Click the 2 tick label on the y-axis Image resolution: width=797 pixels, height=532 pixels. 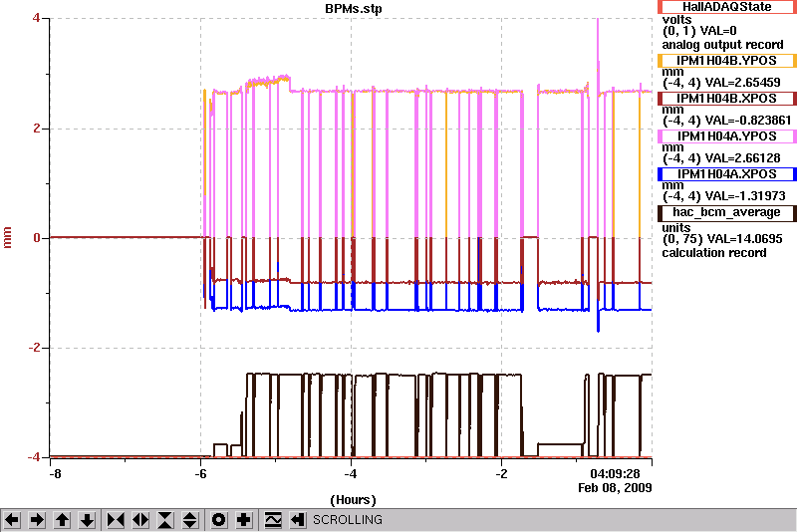tap(36, 129)
